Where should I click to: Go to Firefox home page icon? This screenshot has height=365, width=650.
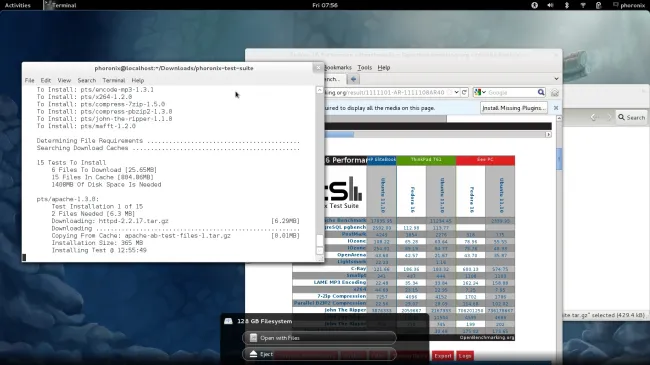tap(555, 93)
